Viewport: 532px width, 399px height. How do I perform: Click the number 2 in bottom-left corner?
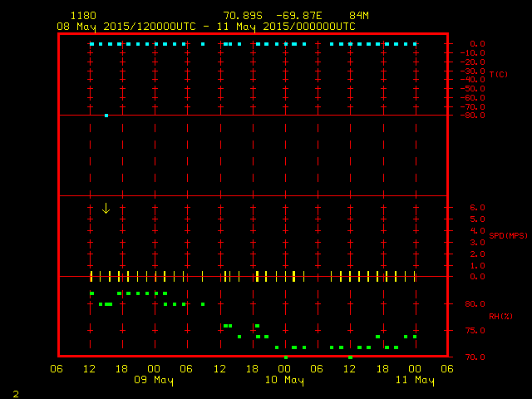pos(15,392)
